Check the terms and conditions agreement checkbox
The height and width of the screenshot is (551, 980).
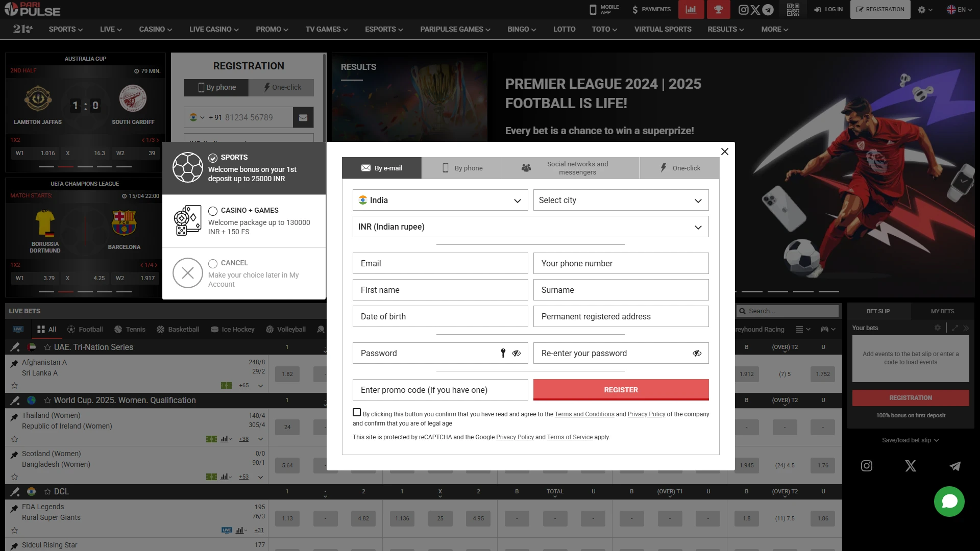(x=356, y=412)
